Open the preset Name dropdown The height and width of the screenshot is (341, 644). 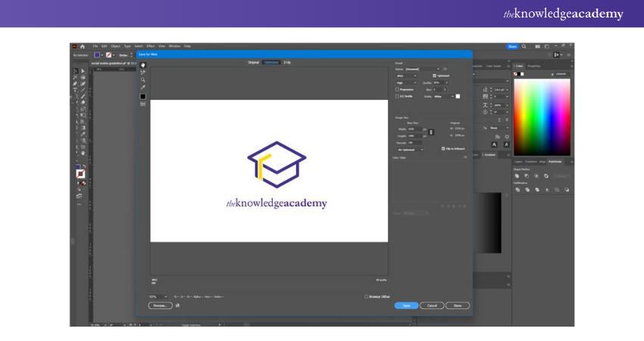pyautogui.click(x=422, y=69)
